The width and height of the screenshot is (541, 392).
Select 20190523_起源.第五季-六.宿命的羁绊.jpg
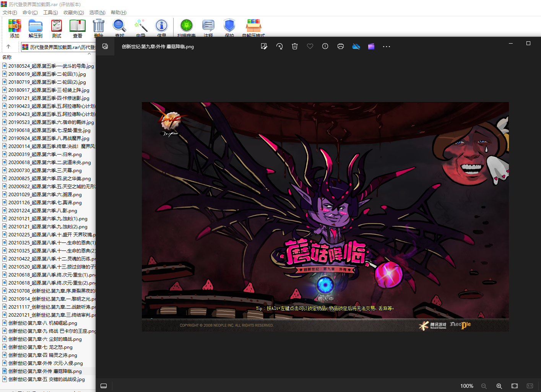pyautogui.click(x=48, y=122)
